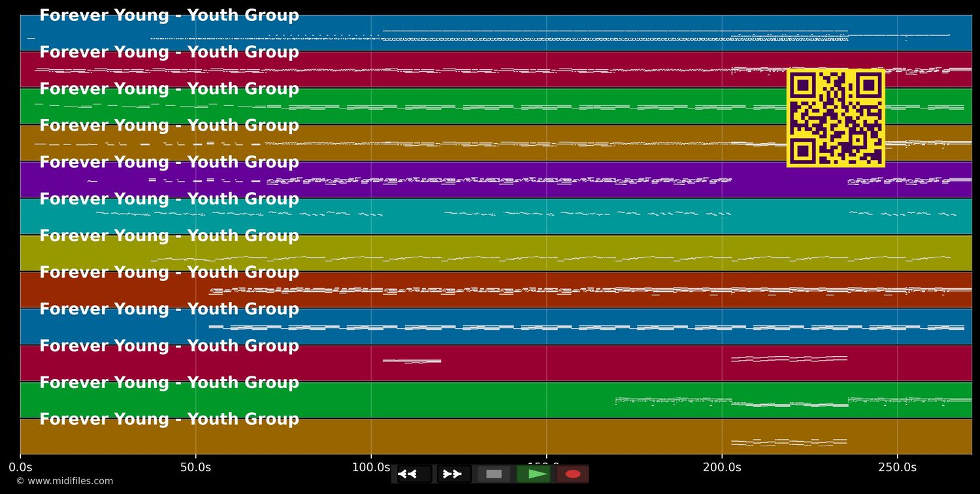Open the www.midifiles.com link

(x=65, y=481)
